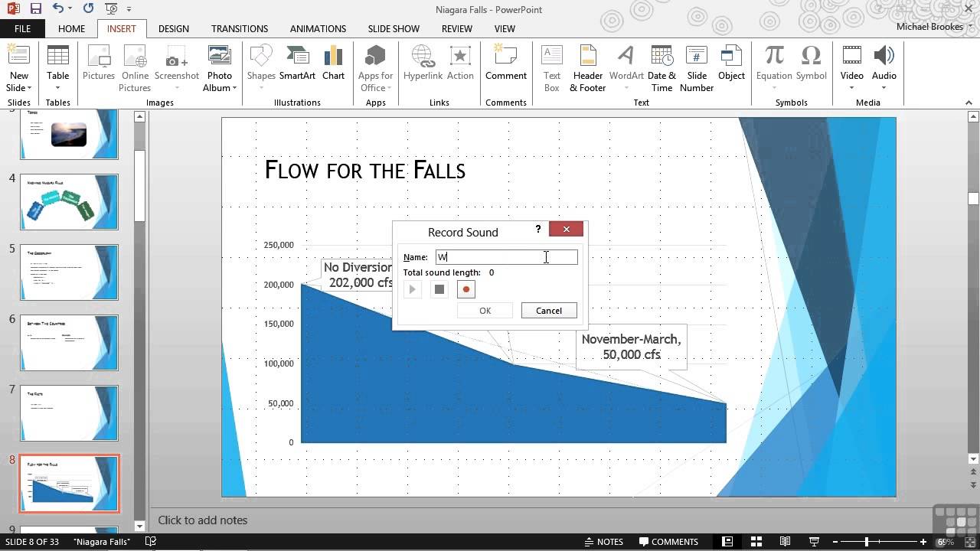The width and height of the screenshot is (980, 551).
Task: Insert a Chart
Action: click(333, 63)
